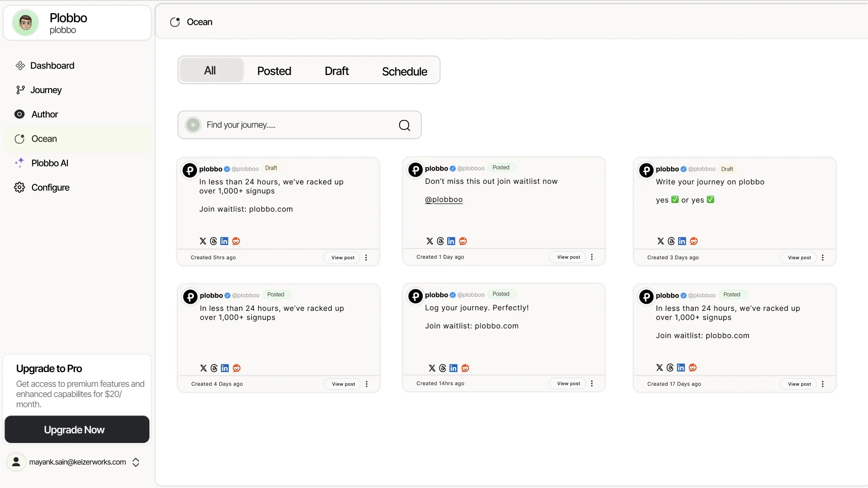Screen dimensions: 868x488
Task: Expand the account switcher chevrons
Action: [136, 462]
